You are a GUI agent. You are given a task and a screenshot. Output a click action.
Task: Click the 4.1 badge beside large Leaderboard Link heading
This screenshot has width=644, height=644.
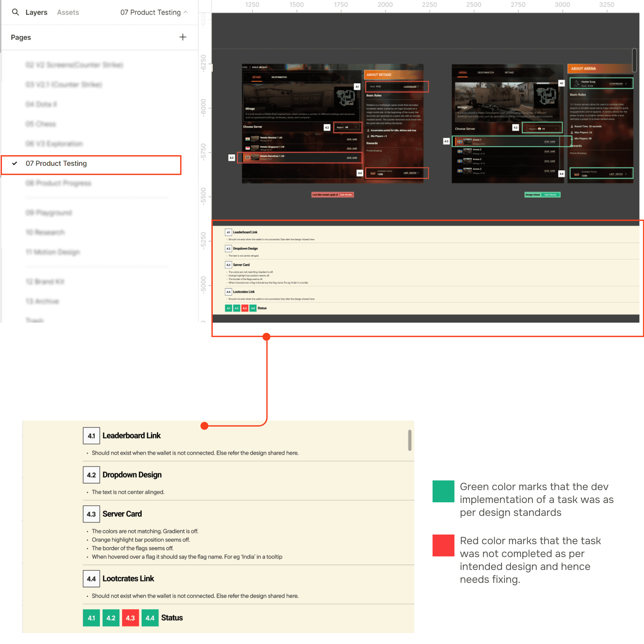tap(91, 436)
